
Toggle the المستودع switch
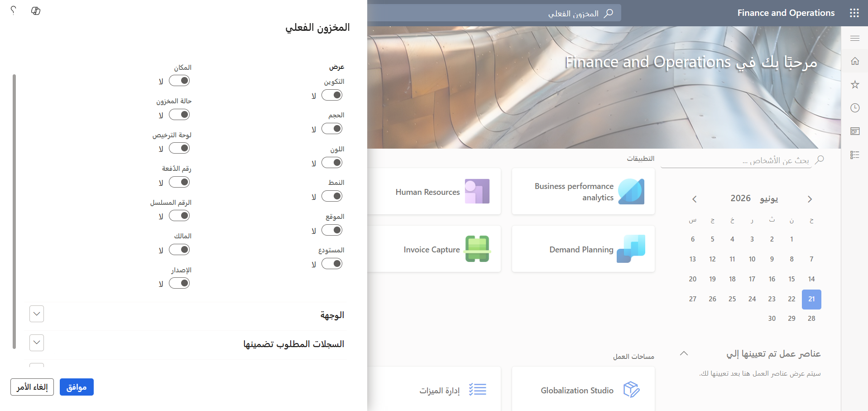coord(332,264)
